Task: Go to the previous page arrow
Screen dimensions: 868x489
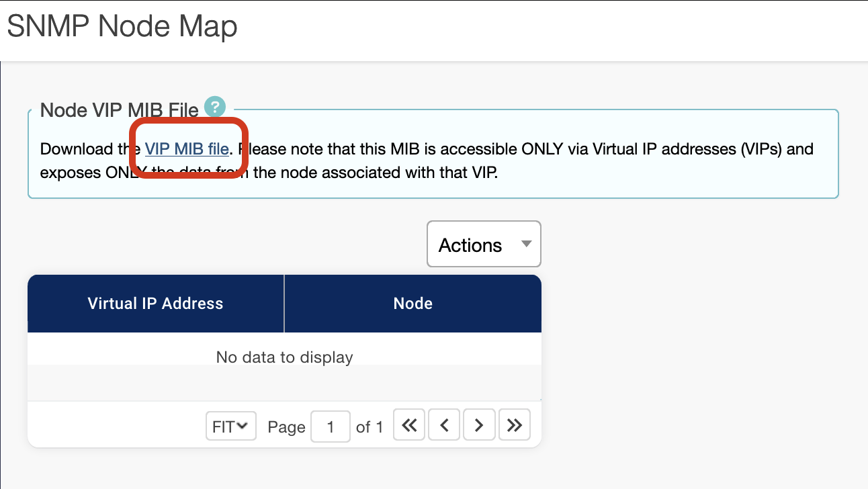Action: (x=444, y=425)
